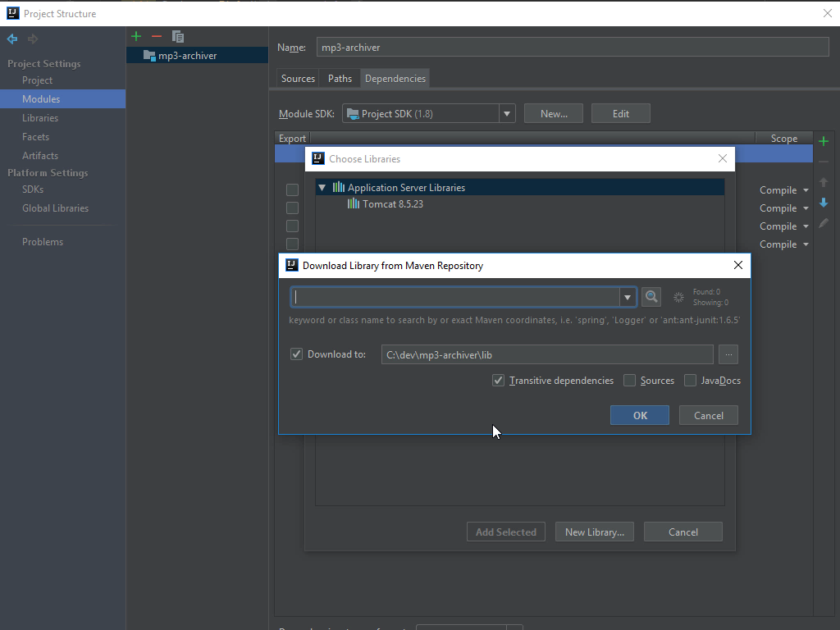Open the second visible Compile scope dropdown
840x630 pixels.
pos(783,208)
